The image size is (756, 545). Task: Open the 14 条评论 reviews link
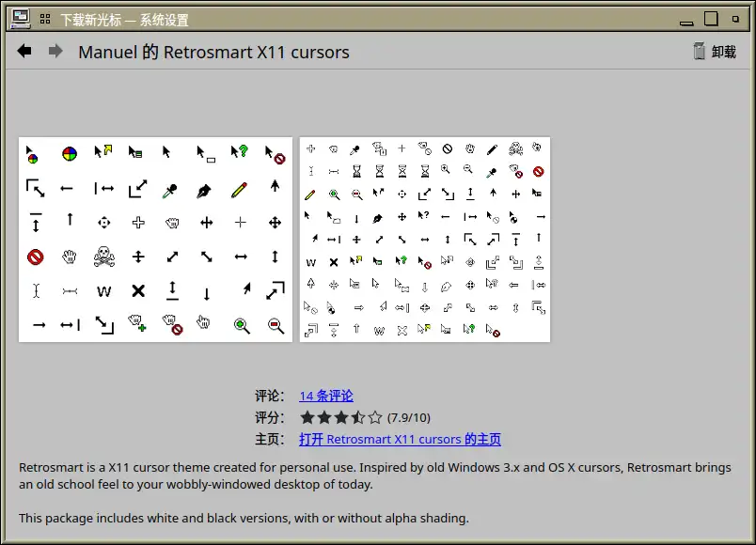pyautogui.click(x=326, y=396)
